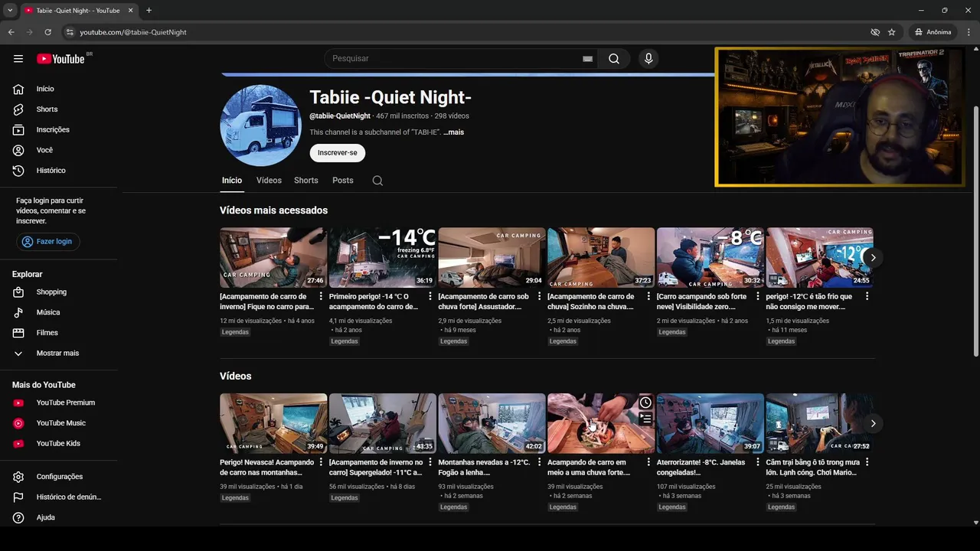Click the page vertical scrollbar
The image size is (980, 551).
975,230
